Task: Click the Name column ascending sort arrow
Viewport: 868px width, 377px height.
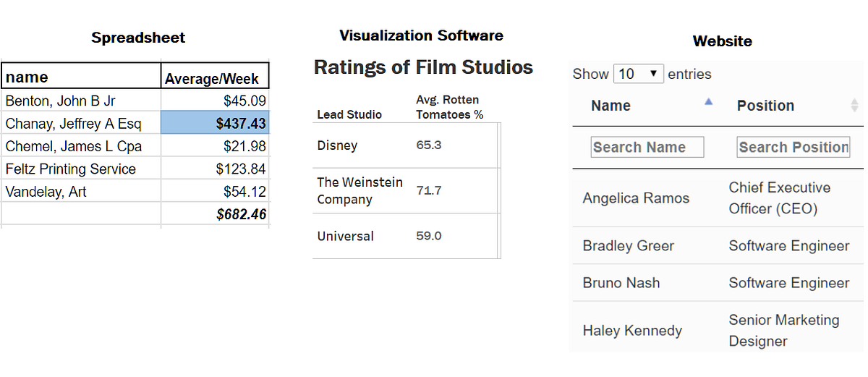Action: (708, 102)
